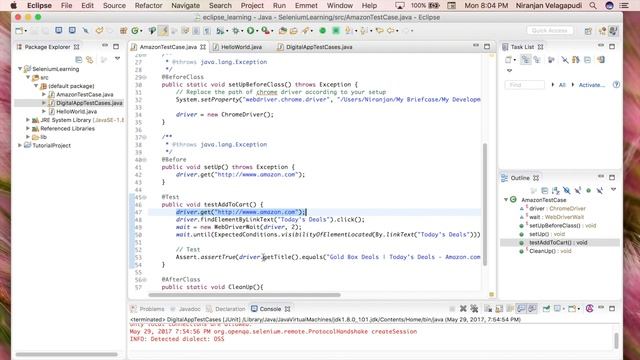
Task: Toggle Hide Static Members in Outline toolbar
Action: pos(578,191)
